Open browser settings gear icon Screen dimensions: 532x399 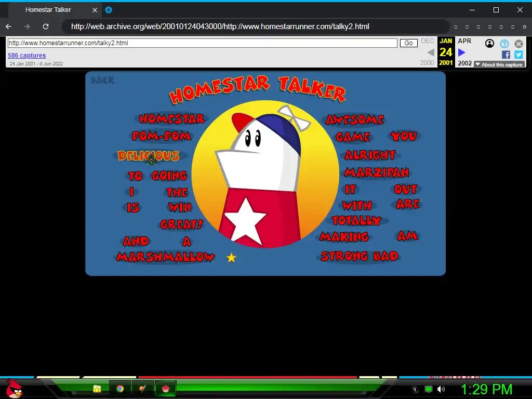coord(524,27)
